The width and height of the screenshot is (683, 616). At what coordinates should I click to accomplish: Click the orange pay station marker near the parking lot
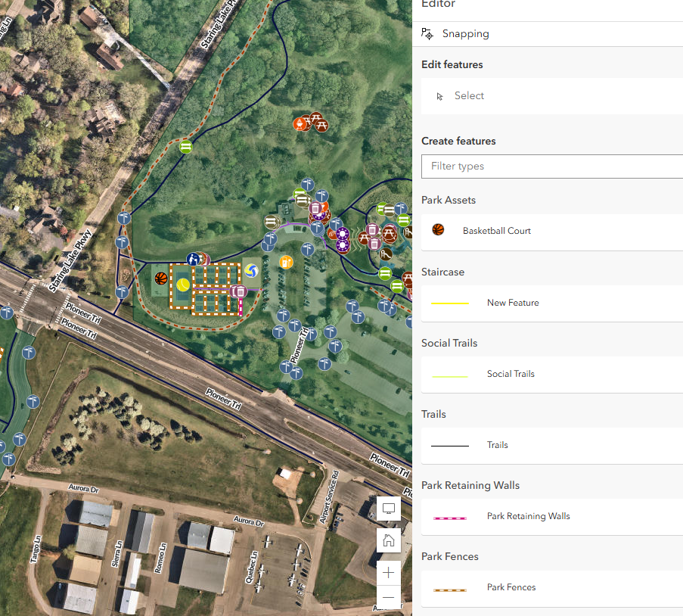click(x=286, y=262)
